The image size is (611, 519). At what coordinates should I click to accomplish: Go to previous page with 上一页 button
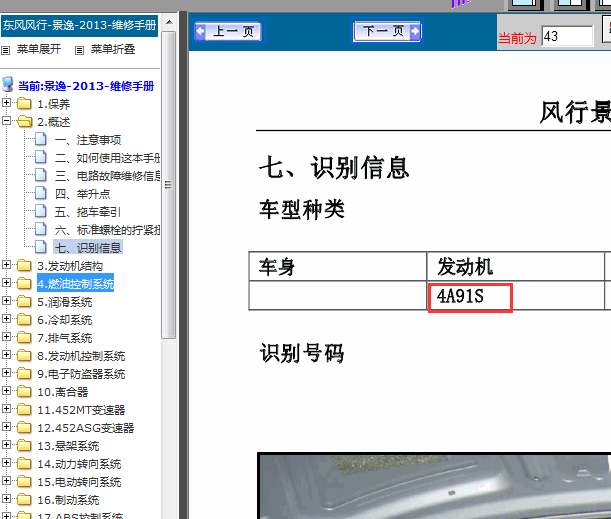coord(228,31)
